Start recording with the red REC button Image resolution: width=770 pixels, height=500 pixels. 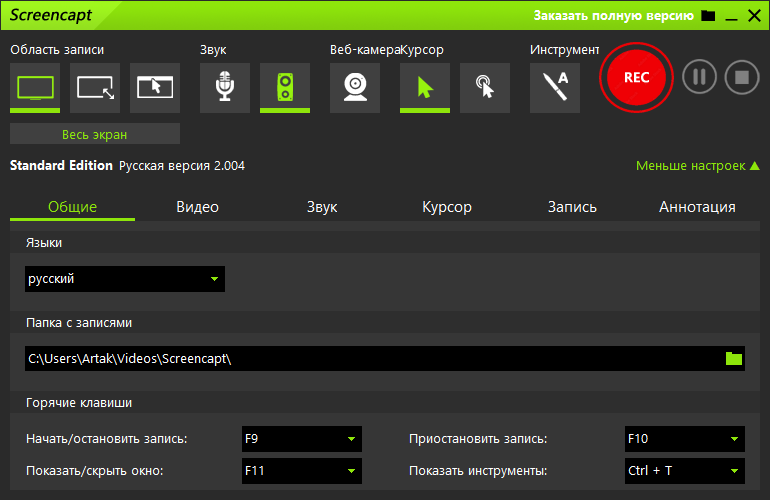tap(636, 77)
